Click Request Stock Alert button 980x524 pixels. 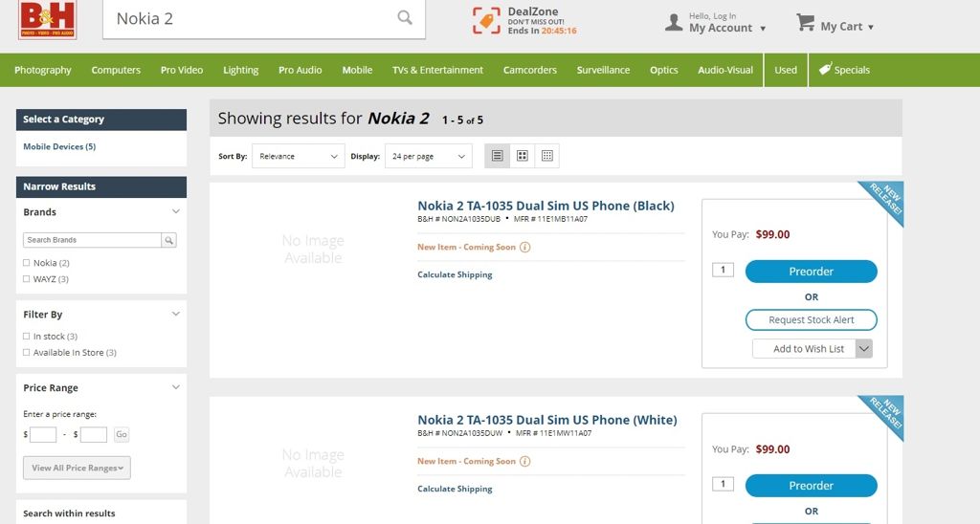[x=811, y=320]
